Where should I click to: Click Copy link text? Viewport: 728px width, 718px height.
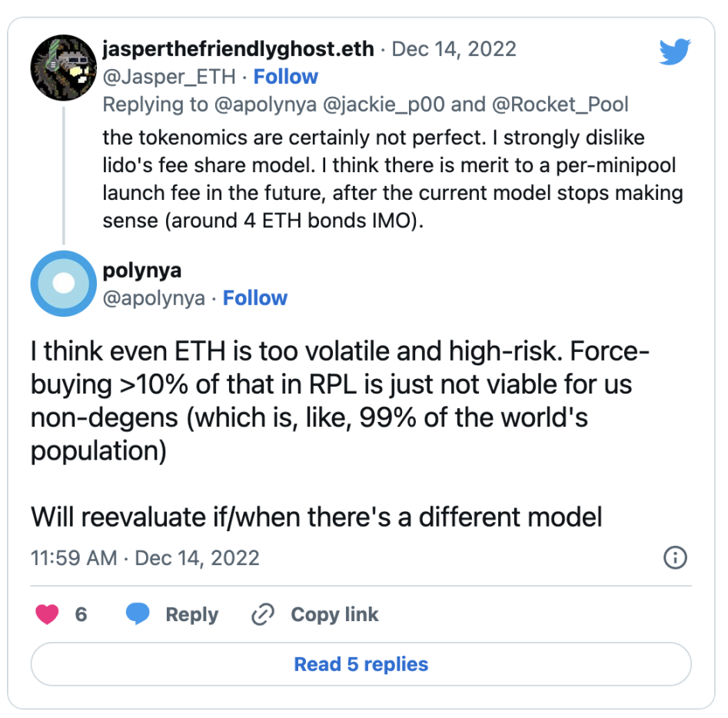pos(334,615)
